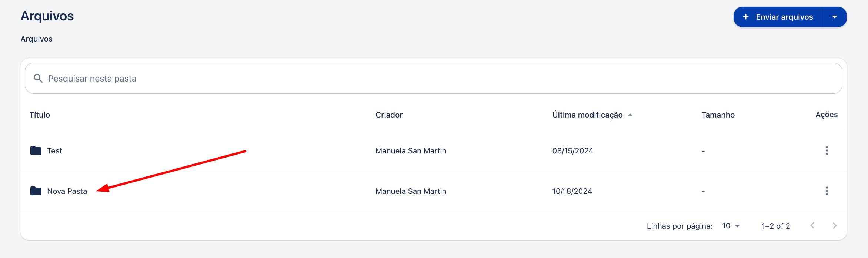Open the Test folder icon

point(36,150)
